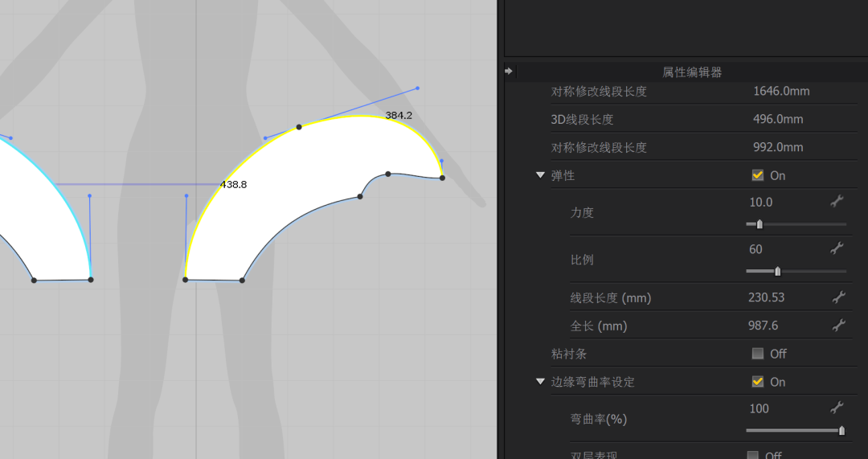Screen dimensions: 868x459
Task: Click wrench icon for 全长 (mm)
Action: 838,326
